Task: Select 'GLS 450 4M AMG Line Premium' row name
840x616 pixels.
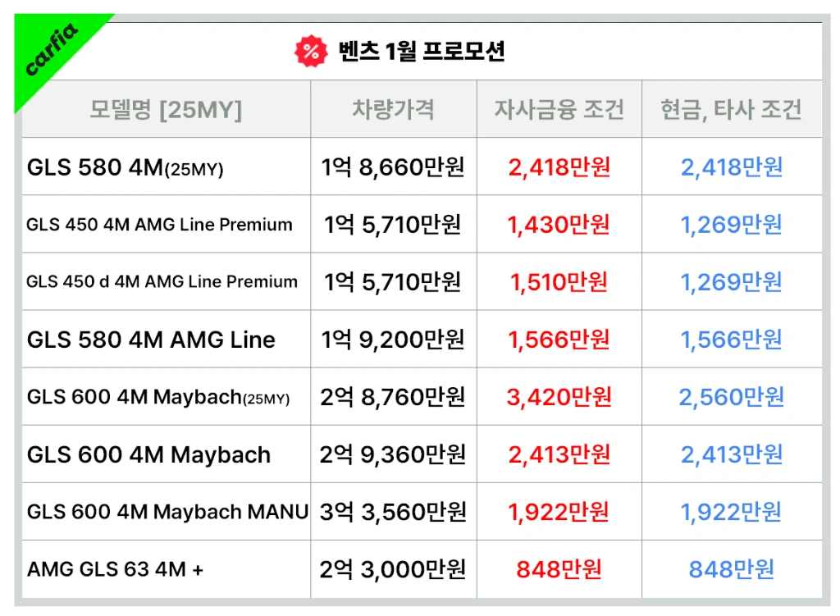Action: [x=160, y=225]
